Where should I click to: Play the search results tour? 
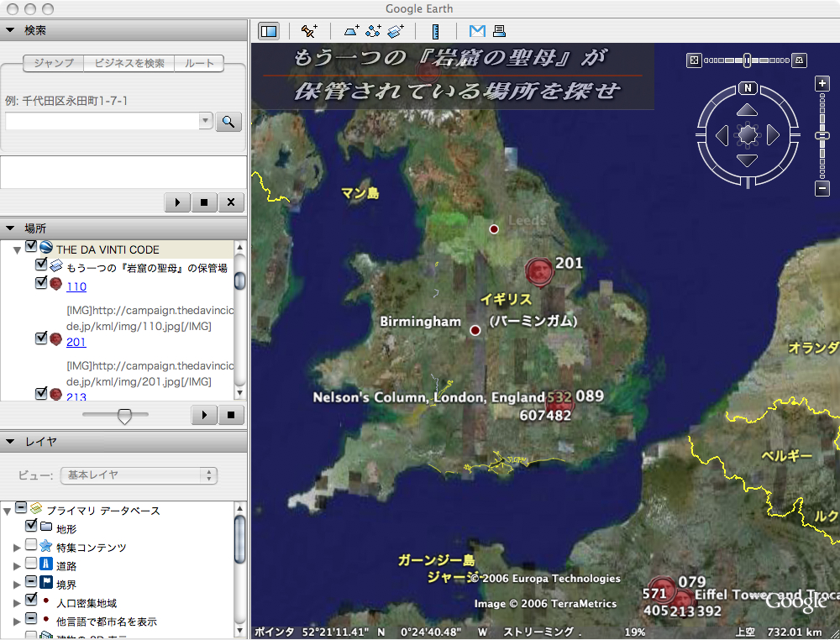[177, 202]
